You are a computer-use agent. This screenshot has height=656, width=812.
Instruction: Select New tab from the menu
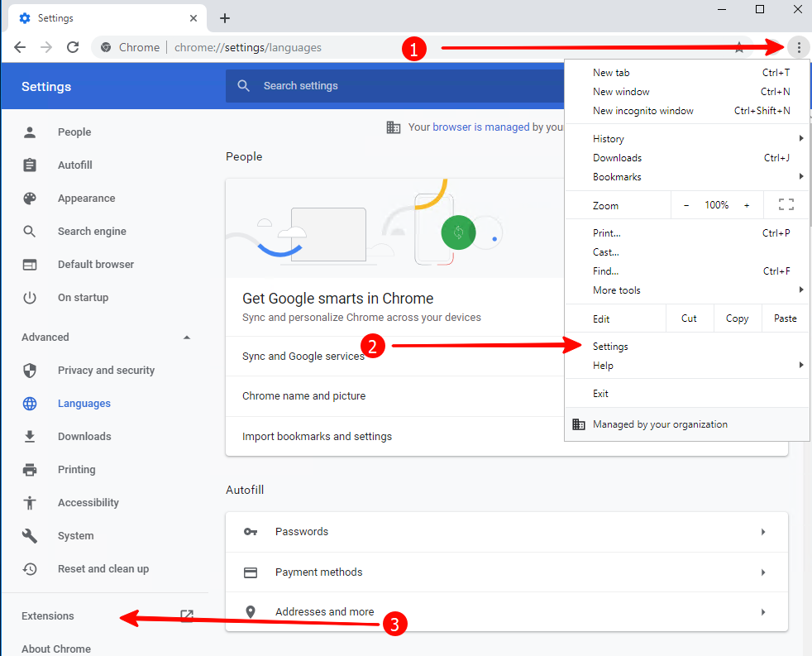[686, 73]
